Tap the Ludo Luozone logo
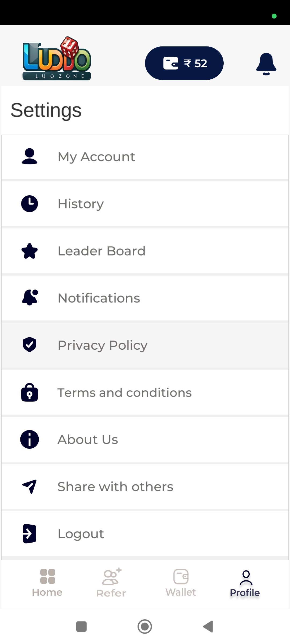Viewport: 290px width, 644px height. pyautogui.click(x=57, y=59)
